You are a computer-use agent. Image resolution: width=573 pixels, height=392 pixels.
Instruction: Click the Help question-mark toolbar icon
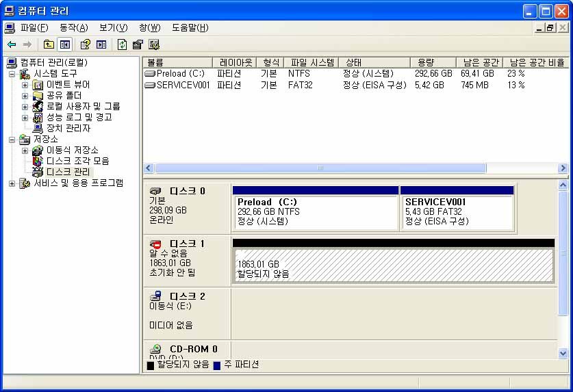pyautogui.click(x=86, y=44)
